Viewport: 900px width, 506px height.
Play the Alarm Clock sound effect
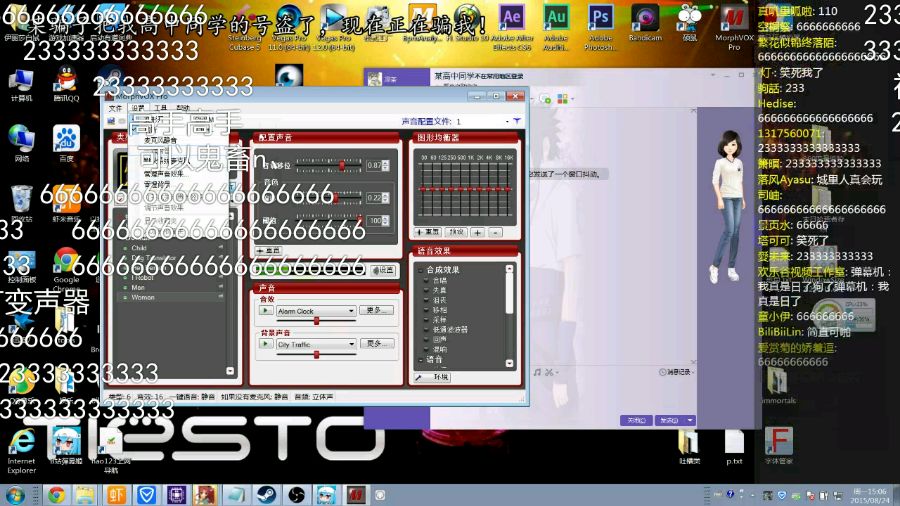[266, 311]
